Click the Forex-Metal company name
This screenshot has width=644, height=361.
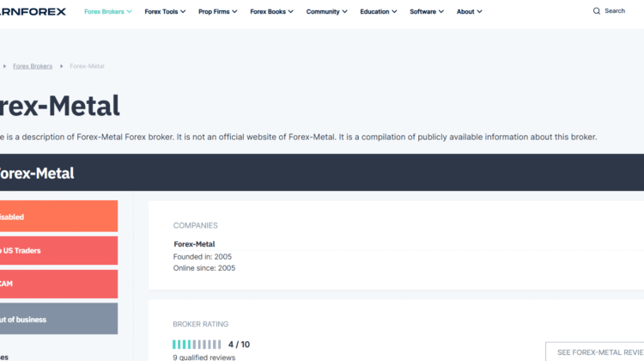pos(194,244)
